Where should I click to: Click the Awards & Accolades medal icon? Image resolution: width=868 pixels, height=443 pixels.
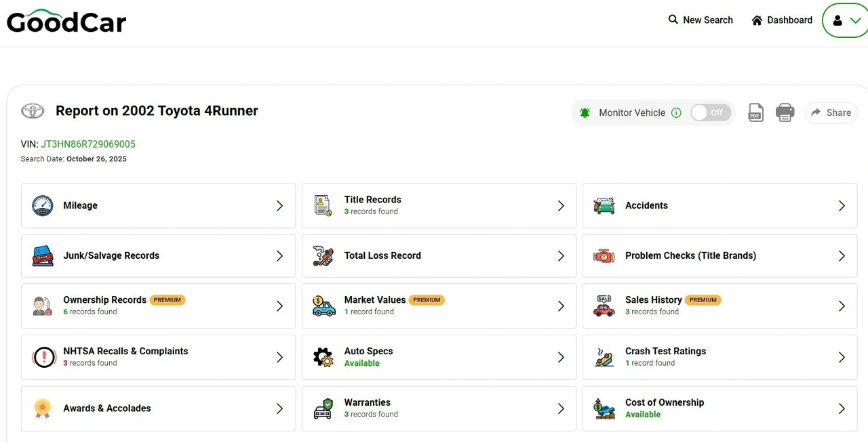click(43, 408)
